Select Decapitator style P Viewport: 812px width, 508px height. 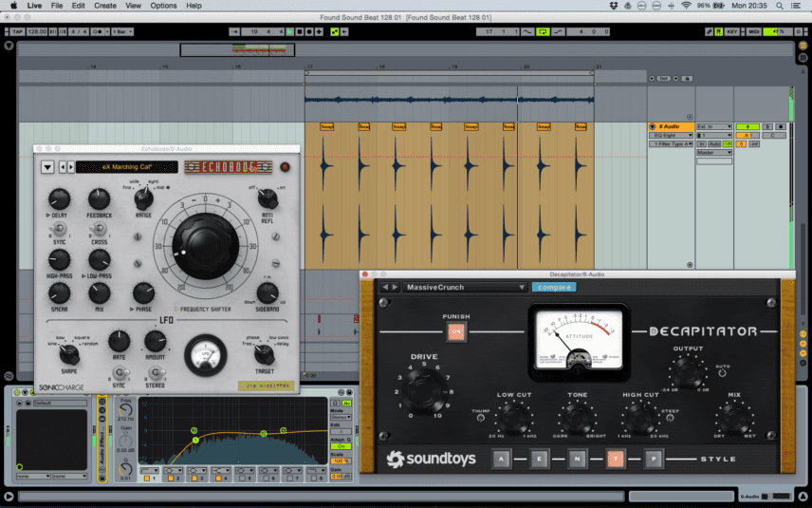(654, 459)
